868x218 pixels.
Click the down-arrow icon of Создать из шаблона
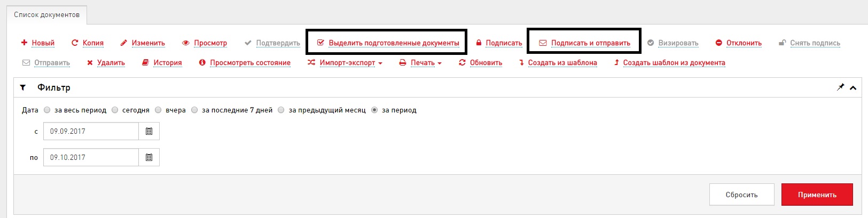pos(521,62)
